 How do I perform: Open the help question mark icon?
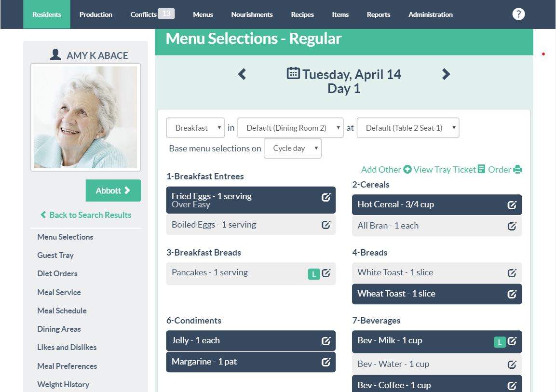[518, 14]
